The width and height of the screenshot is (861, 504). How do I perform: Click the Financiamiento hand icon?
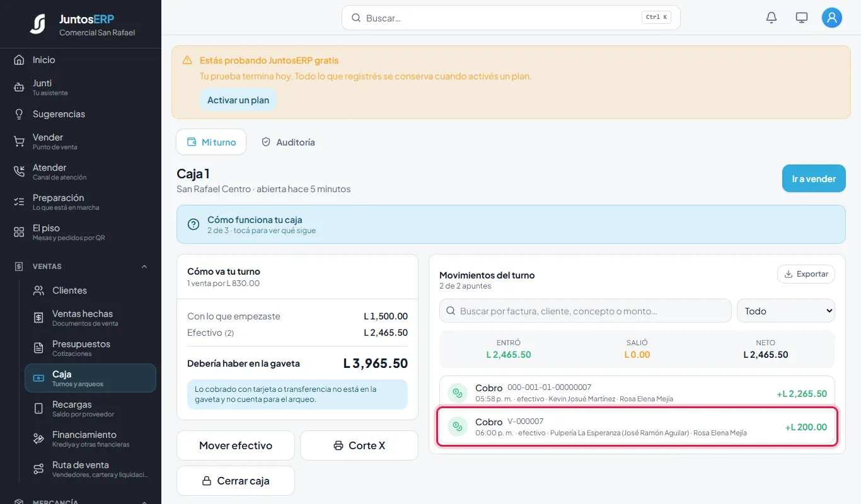[x=38, y=439]
